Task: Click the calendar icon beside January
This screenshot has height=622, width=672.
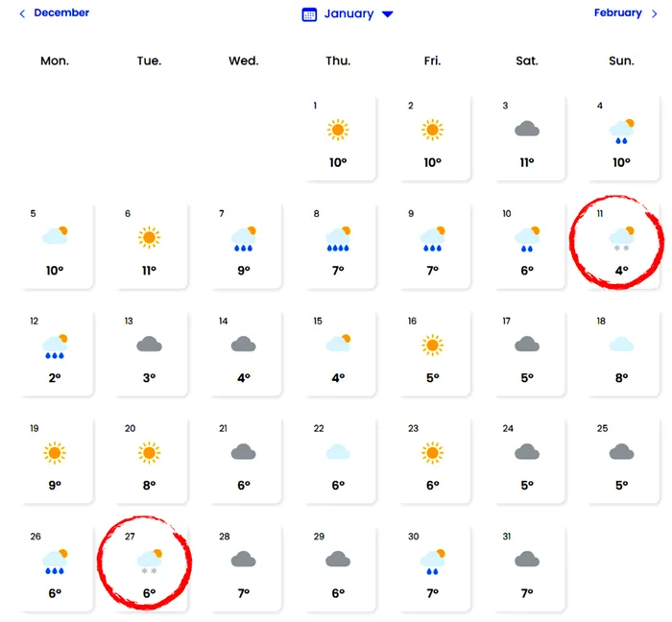Action: 309,14
